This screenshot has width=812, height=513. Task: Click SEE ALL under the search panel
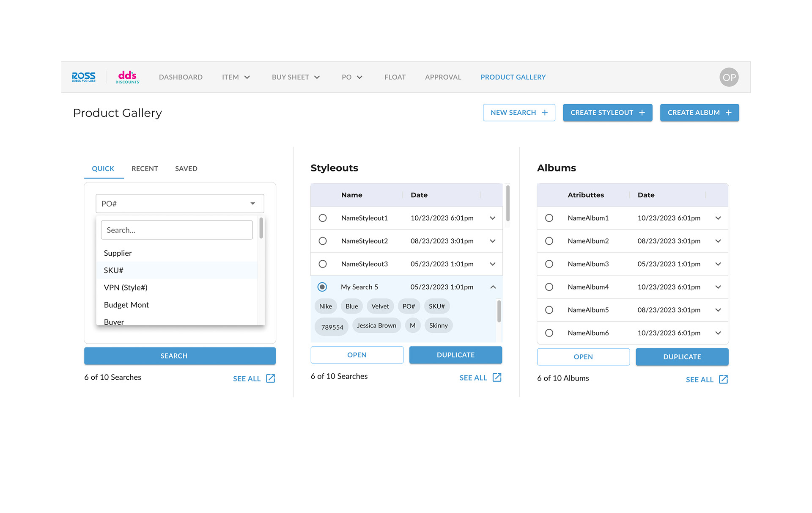[247, 379]
